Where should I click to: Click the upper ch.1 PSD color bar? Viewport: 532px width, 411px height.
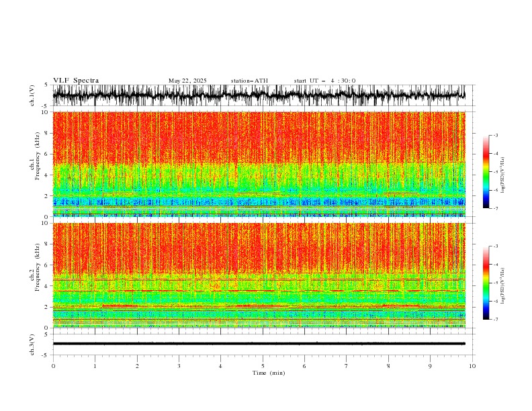click(486, 172)
